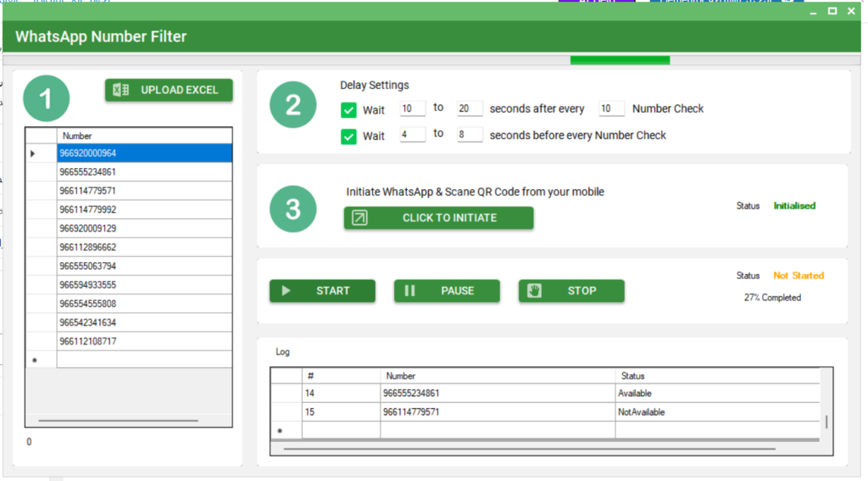Click the pause bars icon
Image resolution: width=868 pixels, height=481 pixels.
pyautogui.click(x=409, y=291)
